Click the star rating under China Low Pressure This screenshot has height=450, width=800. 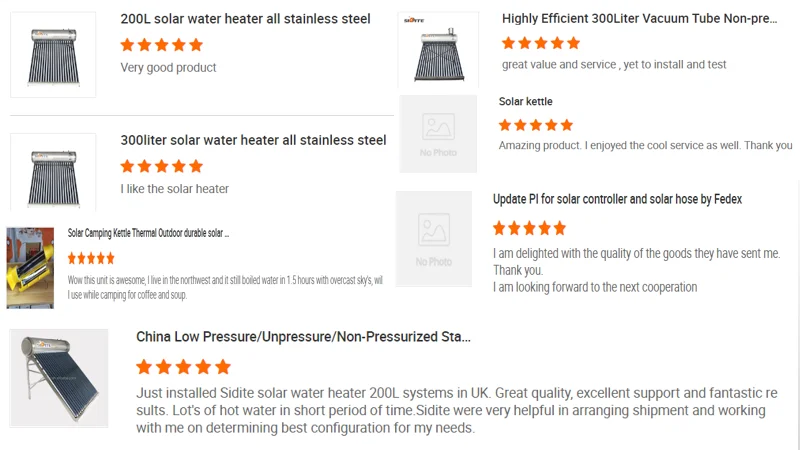coord(183,367)
